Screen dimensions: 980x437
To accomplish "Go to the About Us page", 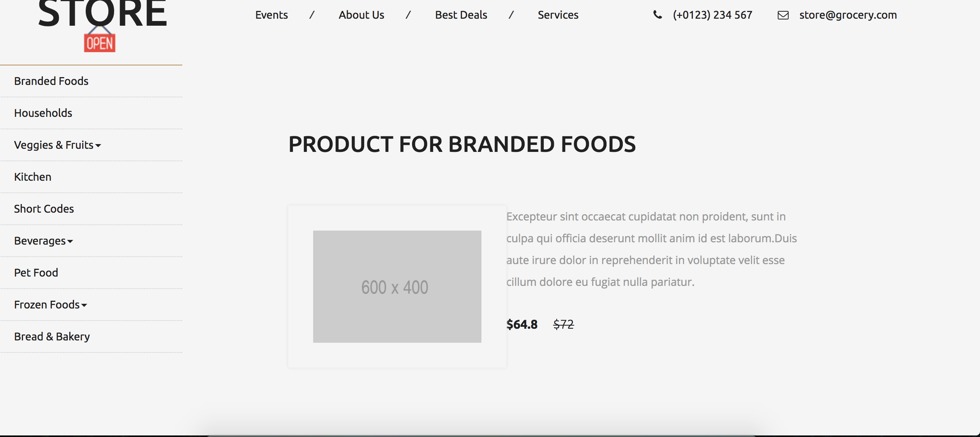I will tap(361, 15).
